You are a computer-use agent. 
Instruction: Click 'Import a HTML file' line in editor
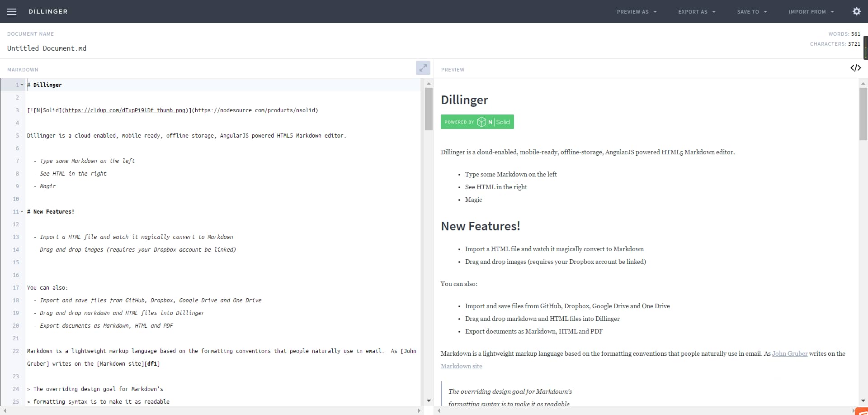pos(133,237)
